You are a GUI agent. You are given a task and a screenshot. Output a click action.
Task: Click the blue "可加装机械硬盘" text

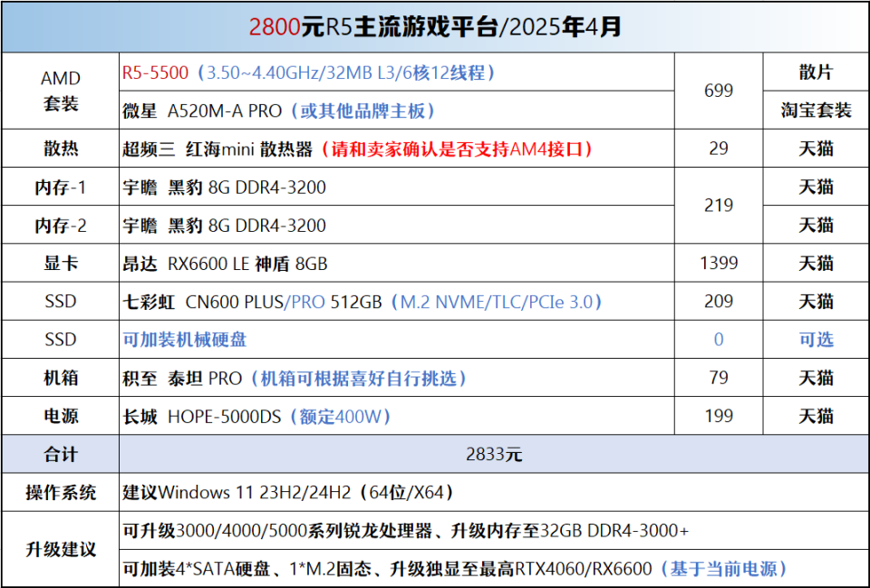pos(185,340)
